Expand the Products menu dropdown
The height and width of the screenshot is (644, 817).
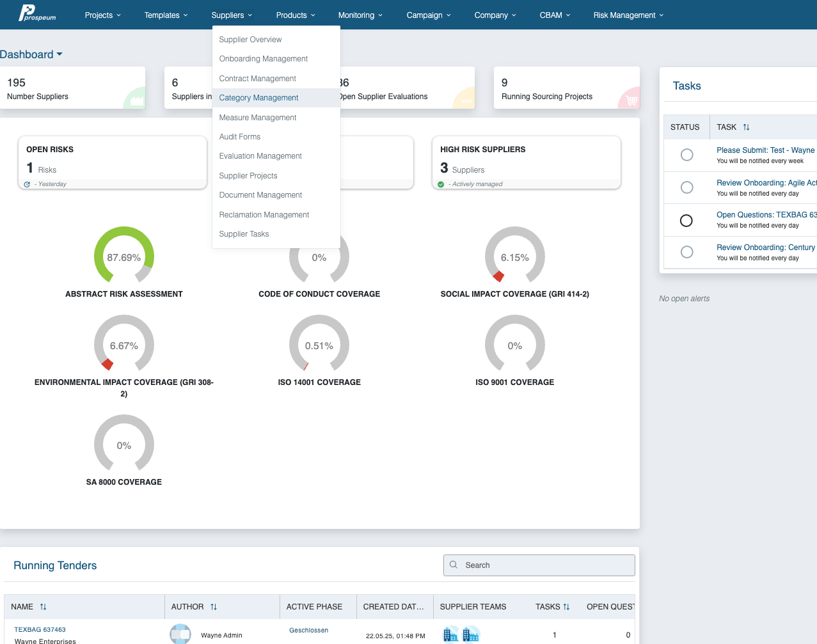click(x=296, y=15)
